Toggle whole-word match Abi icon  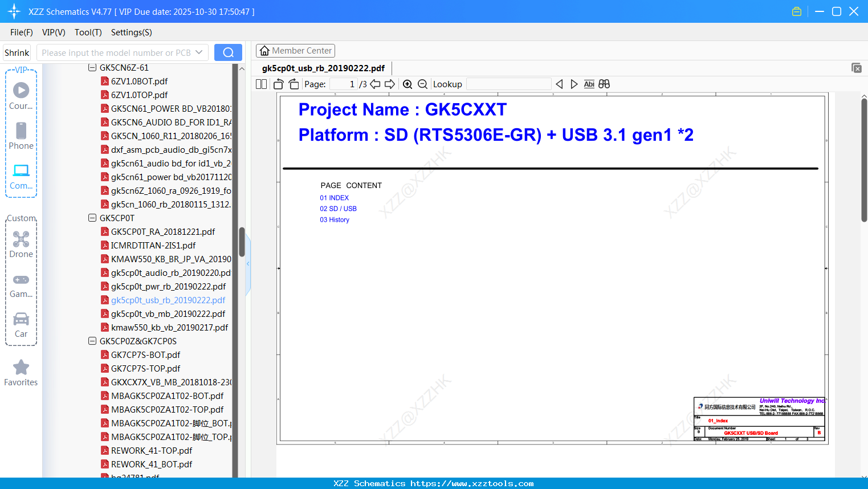point(589,84)
